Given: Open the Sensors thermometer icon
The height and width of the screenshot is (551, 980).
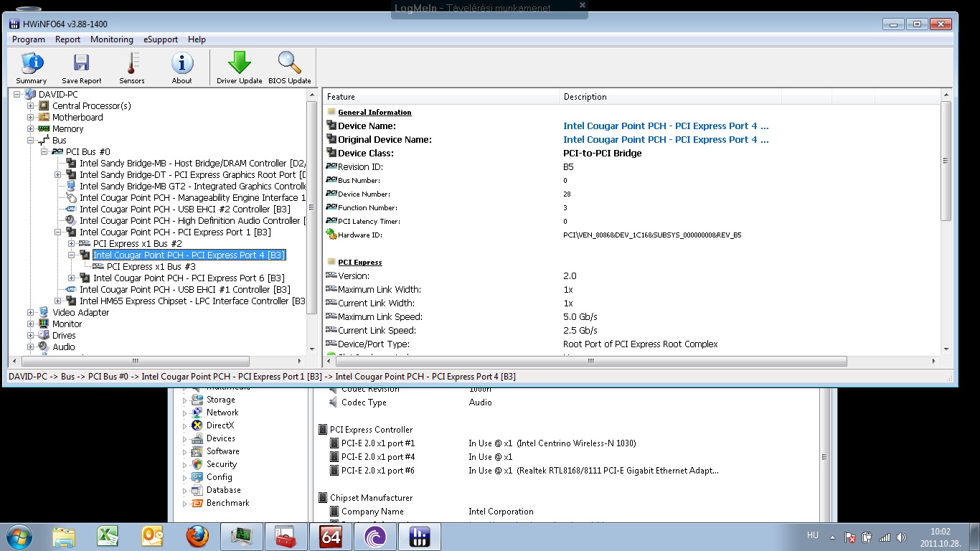Looking at the screenshot, I should (x=132, y=68).
